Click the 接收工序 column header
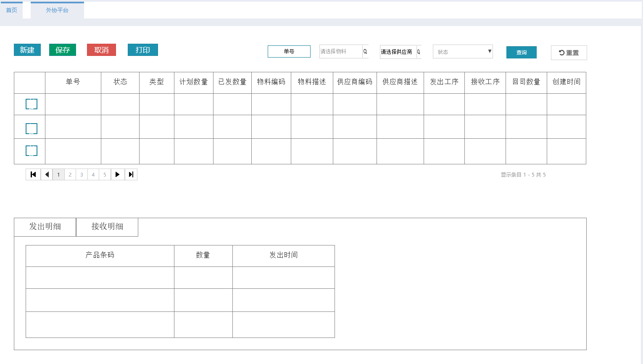 (485, 82)
